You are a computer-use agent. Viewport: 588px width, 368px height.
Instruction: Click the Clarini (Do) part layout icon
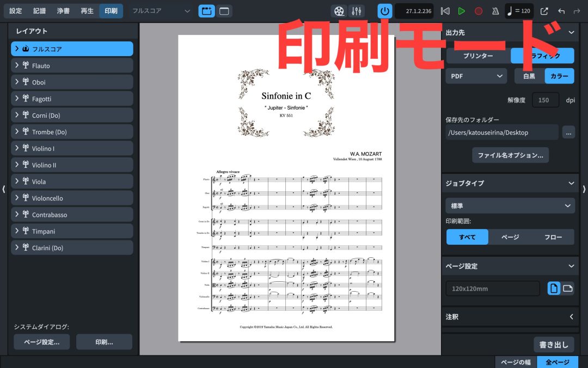26,248
